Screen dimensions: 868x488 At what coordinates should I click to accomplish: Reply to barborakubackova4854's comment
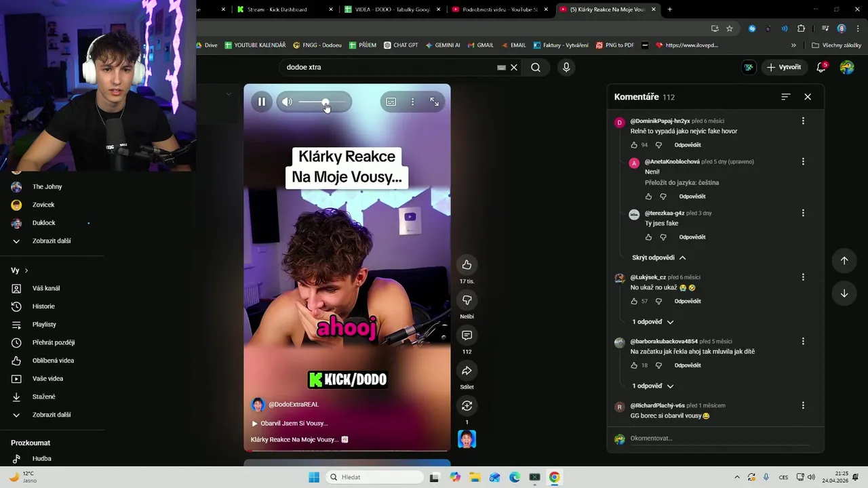pyautogui.click(x=688, y=365)
